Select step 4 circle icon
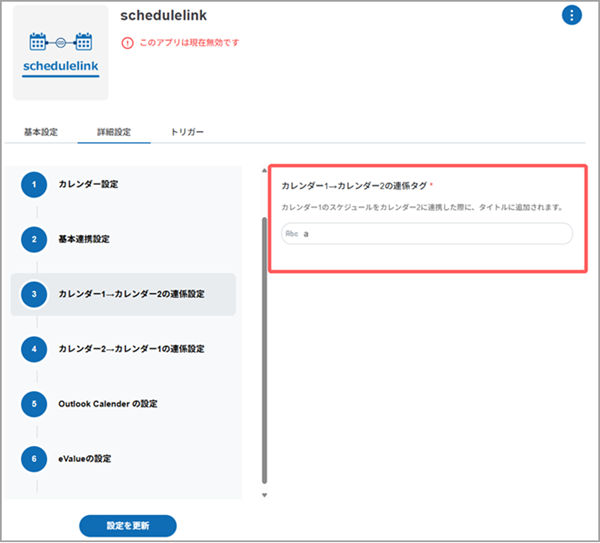600x543 pixels. (35, 349)
